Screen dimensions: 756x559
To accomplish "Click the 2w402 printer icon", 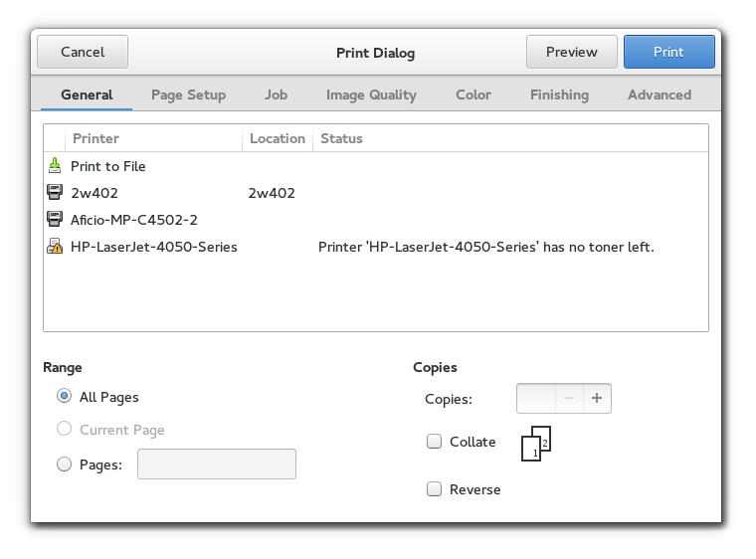I will pyautogui.click(x=55, y=193).
